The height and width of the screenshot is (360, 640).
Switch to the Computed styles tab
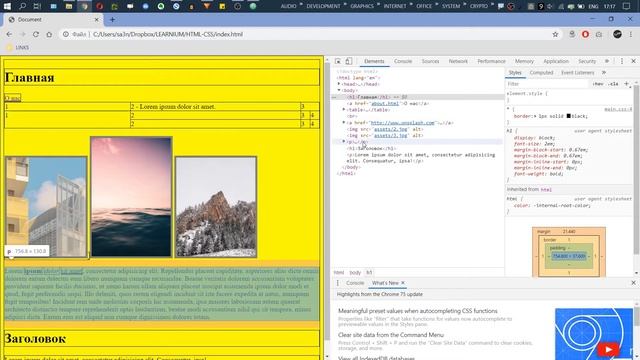[x=541, y=73]
